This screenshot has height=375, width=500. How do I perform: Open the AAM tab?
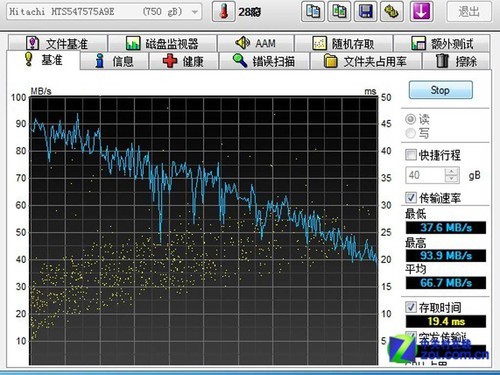tap(256, 43)
